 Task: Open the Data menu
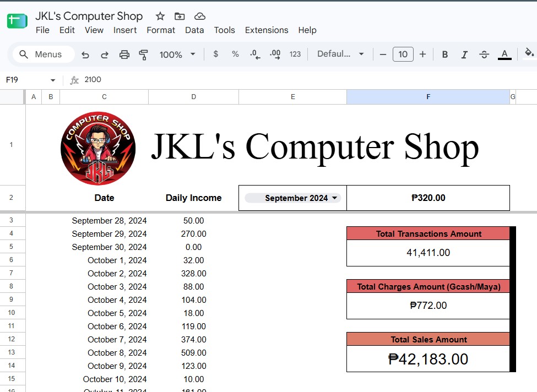(x=194, y=30)
